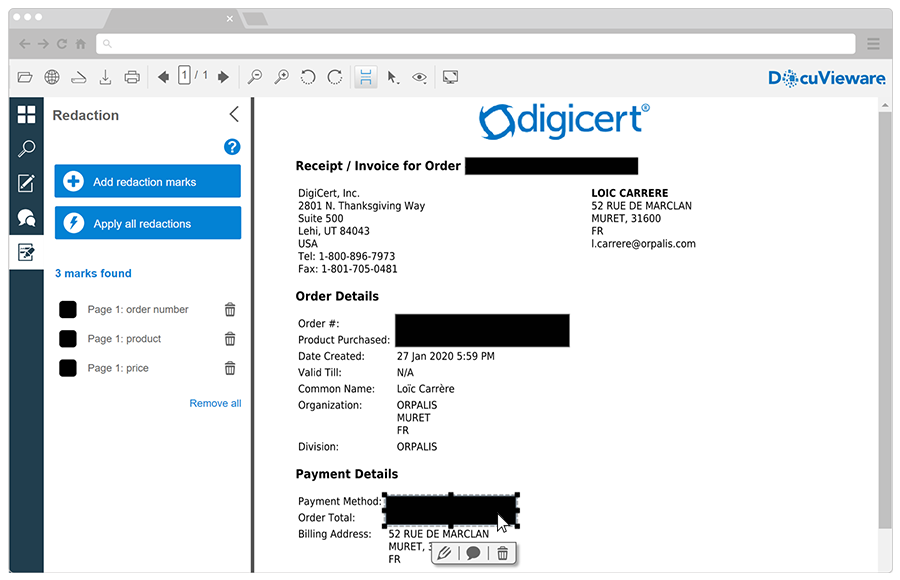The height and width of the screenshot is (580, 900).
Task: Click the black swatch beside product
Action: click(68, 339)
